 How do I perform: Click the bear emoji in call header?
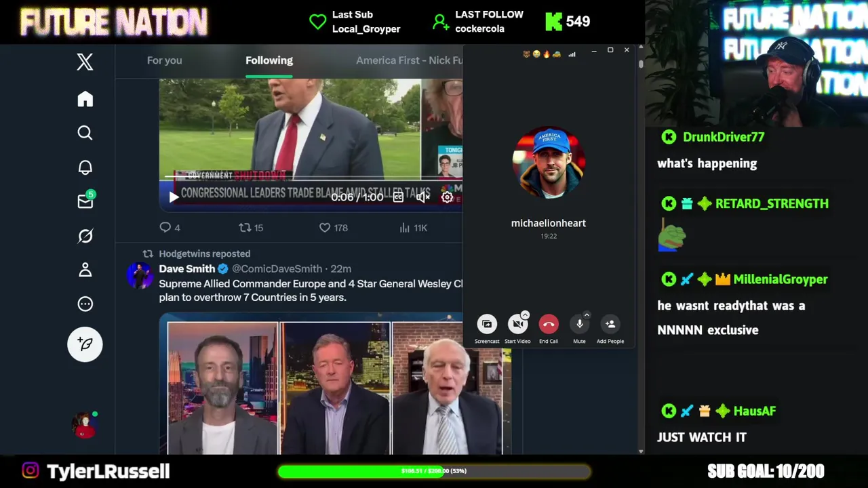pos(526,54)
